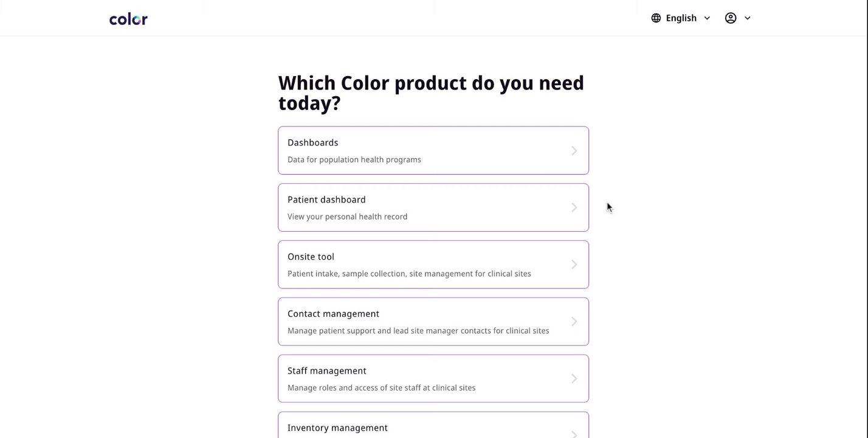868x438 pixels.
Task: Click the Staff management chevron arrow
Action: coord(574,378)
